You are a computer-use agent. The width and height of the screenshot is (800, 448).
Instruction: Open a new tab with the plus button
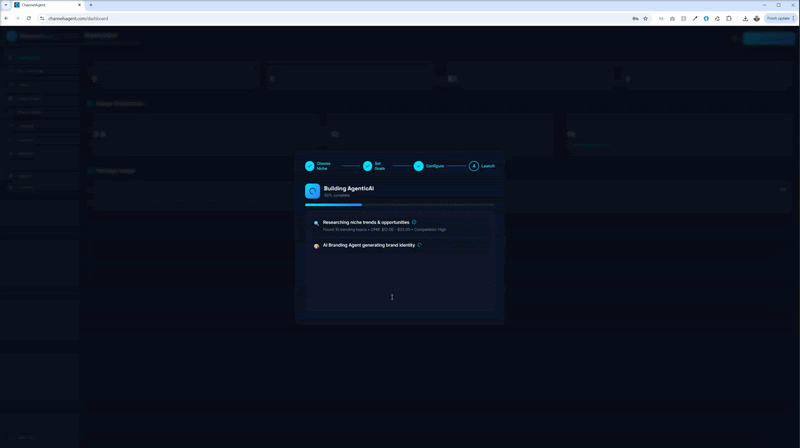(91, 5)
